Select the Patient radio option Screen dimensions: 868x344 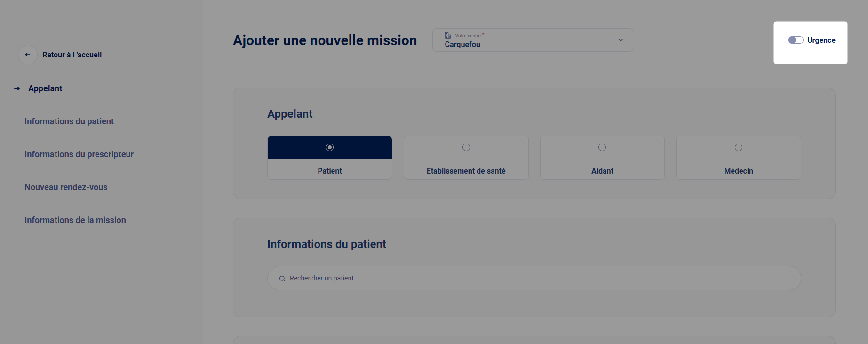click(330, 147)
